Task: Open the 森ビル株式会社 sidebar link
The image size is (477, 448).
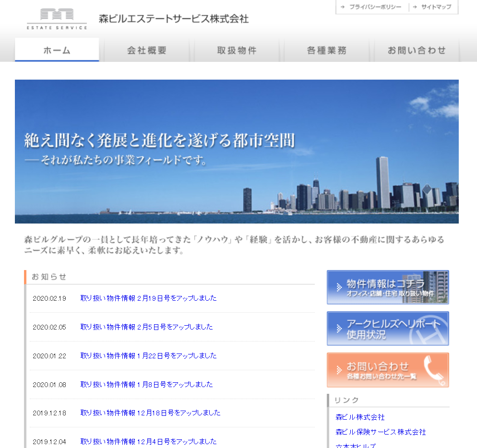Action: (x=360, y=417)
